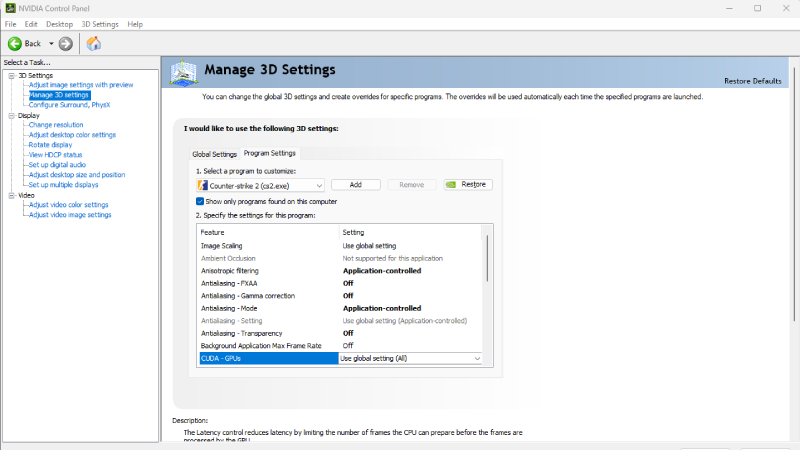Open Adjust desktop size and position
The width and height of the screenshot is (800, 450).
pos(77,174)
